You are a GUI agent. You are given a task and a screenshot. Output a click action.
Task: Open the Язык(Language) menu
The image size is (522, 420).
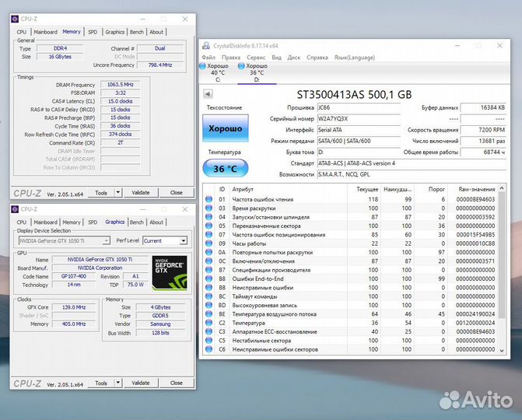click(x=355, y=58)
